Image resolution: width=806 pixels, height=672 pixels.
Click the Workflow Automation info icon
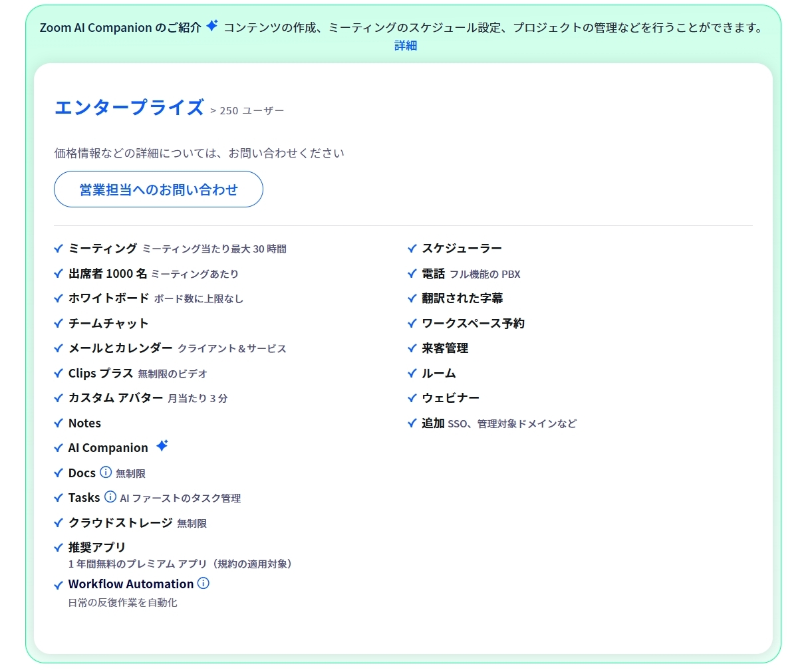203,584
